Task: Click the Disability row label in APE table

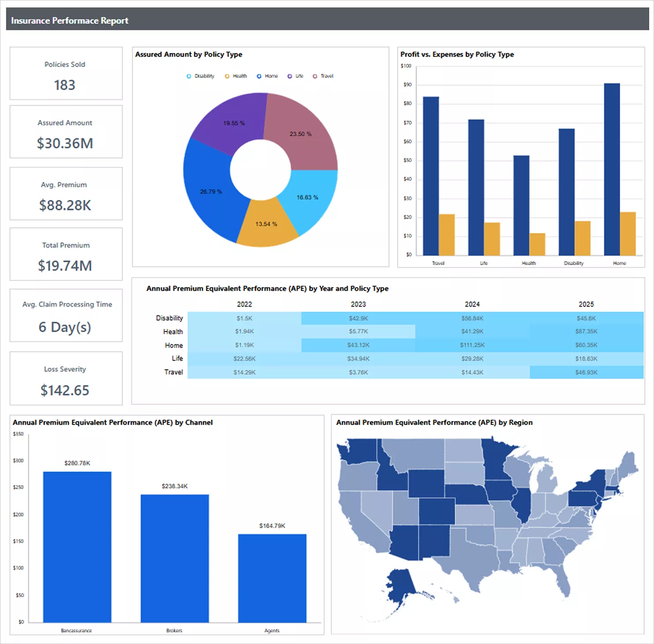Action: [x=169, y=318]
